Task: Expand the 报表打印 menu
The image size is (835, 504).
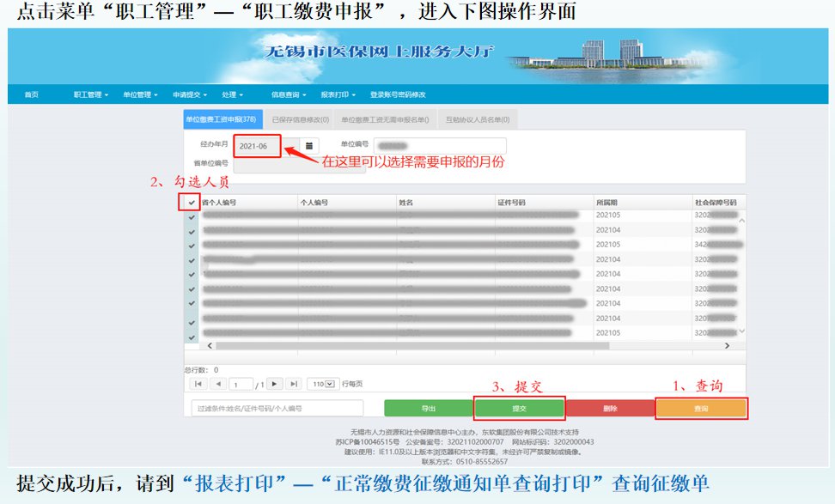Action: (x=338, y=94)
